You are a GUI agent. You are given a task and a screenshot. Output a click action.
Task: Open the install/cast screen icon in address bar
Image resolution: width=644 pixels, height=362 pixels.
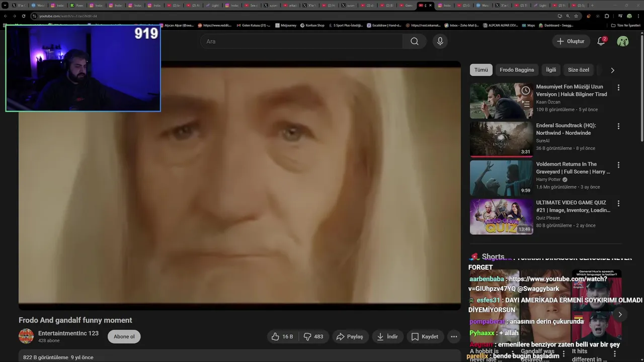(559, 16)
